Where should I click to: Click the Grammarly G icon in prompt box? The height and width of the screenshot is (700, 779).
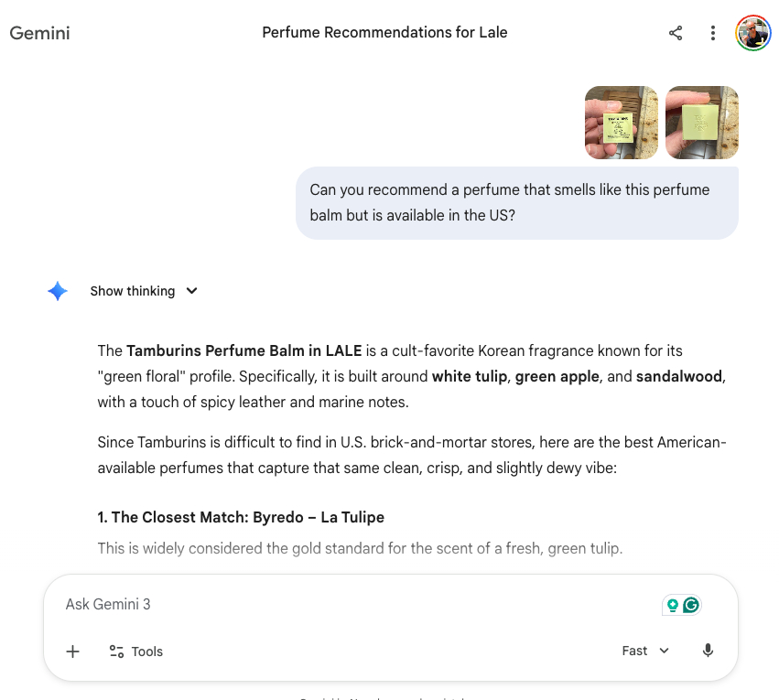point(691,605)
